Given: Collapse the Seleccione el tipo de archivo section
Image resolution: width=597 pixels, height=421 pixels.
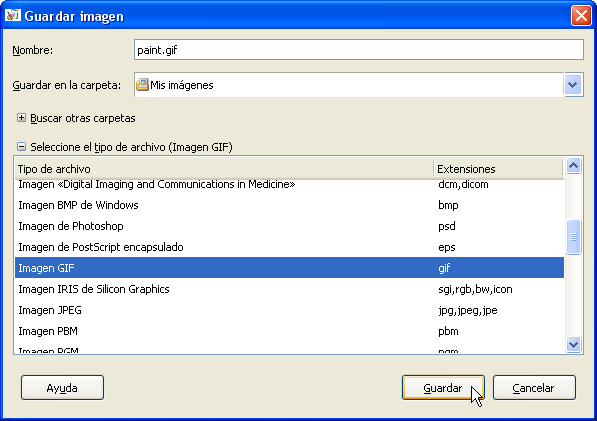Looking at the screenshot, I should point(21,147).
